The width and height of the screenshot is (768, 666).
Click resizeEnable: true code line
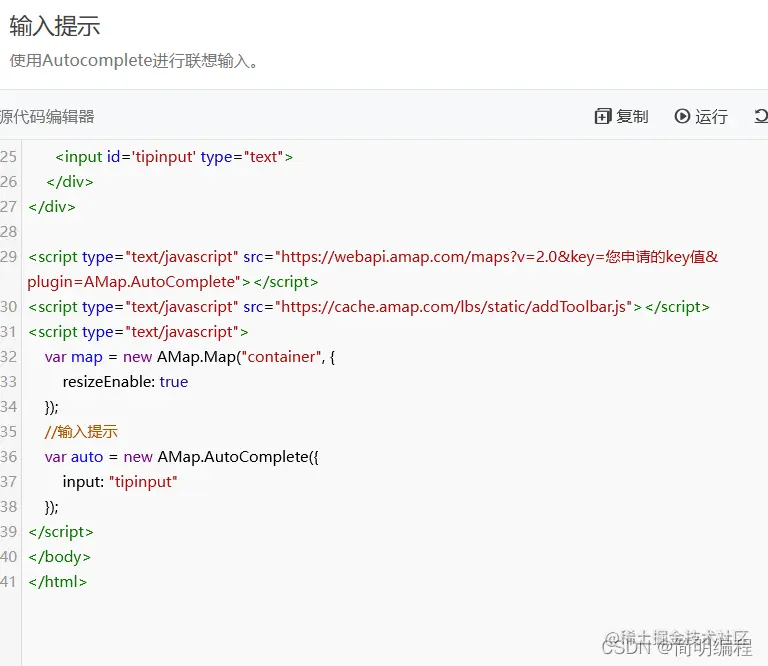pyautogui.click(x=125, y=381)
